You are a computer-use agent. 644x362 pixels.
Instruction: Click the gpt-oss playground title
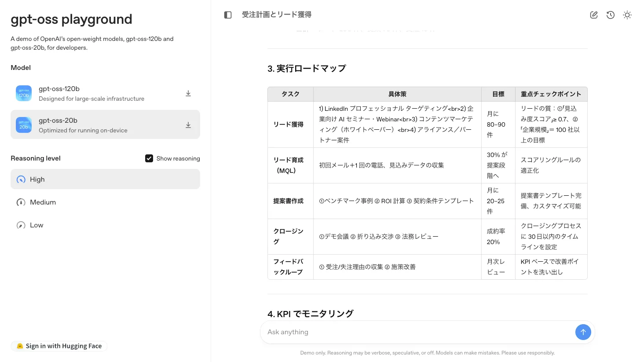[71, 19]
